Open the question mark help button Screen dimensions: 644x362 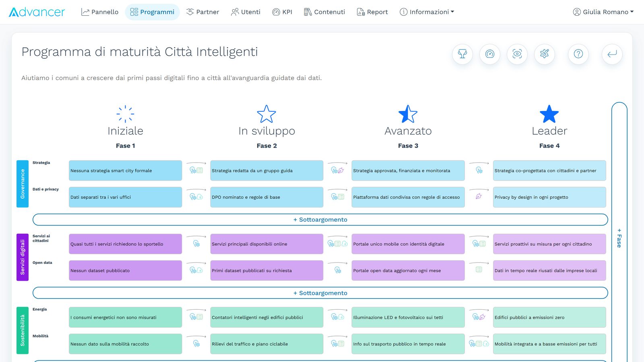point(578,54)
